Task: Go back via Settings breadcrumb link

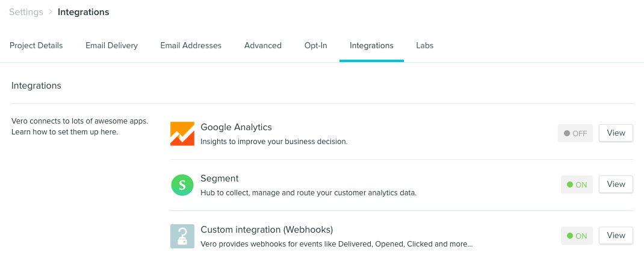Action: click(26, 12)
